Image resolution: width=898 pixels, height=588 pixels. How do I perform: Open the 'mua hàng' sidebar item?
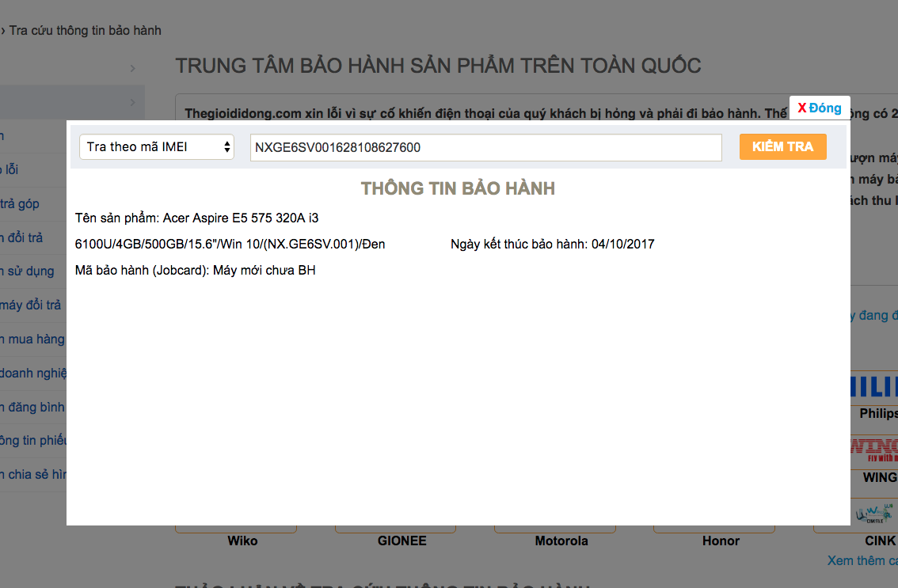point(32,339)
